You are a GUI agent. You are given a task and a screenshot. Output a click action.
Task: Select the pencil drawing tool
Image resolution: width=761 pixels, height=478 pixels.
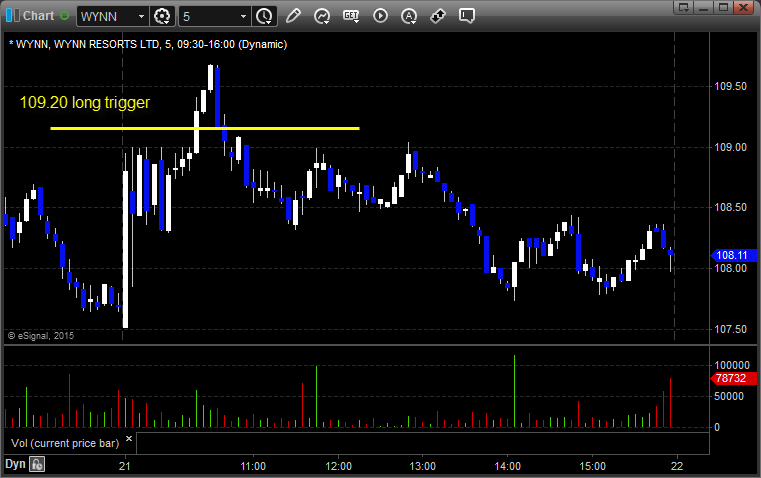(293, 16)
